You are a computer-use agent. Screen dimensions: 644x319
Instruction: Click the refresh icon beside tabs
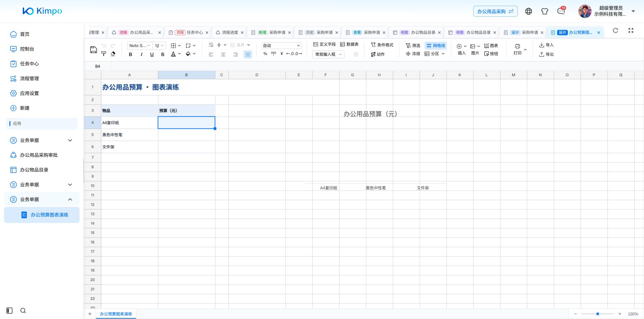coord(615,31)
